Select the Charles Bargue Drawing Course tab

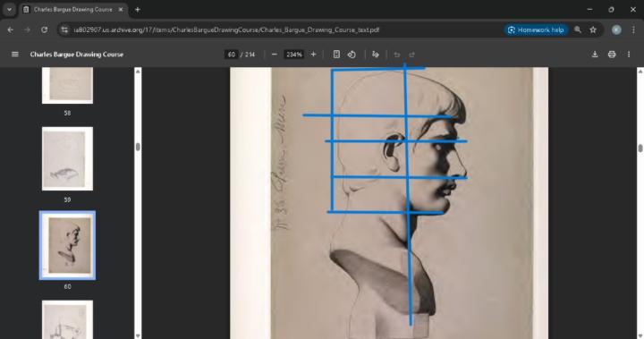point(73,9)
